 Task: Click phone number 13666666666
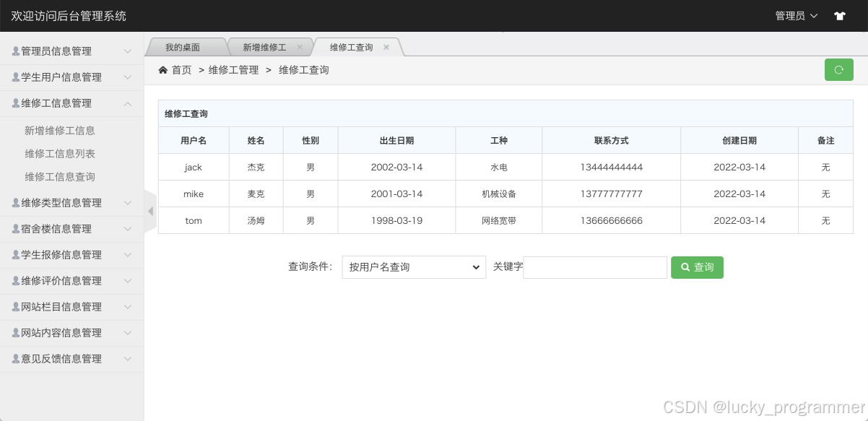[612, 221]
